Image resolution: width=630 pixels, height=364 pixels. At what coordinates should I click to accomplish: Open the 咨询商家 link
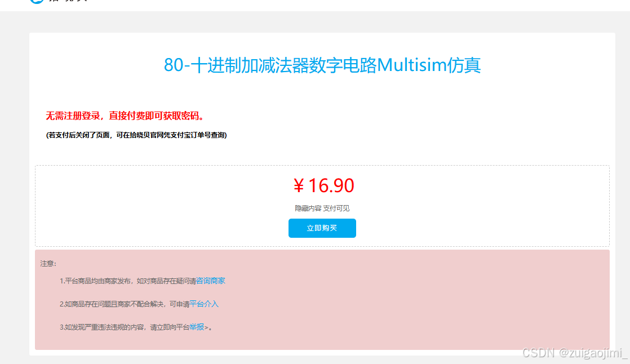point(211,281)
